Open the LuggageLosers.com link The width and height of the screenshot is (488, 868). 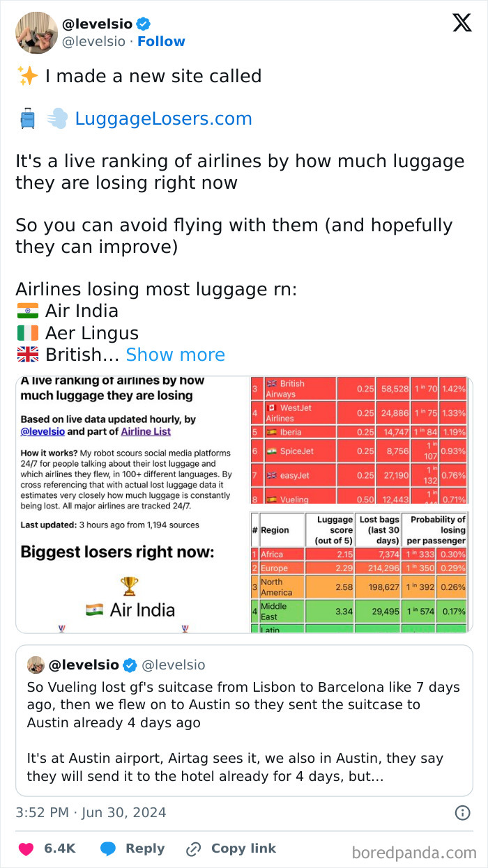pos(165,118)
